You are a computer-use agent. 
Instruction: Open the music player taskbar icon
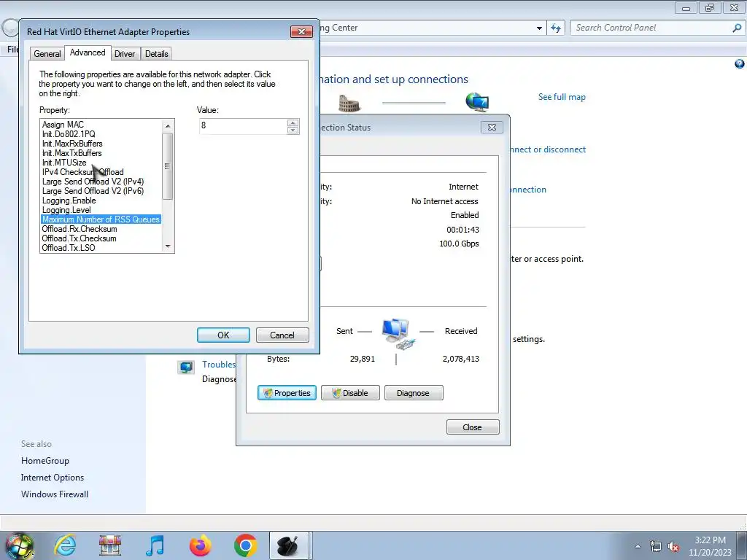pos(155,545)
